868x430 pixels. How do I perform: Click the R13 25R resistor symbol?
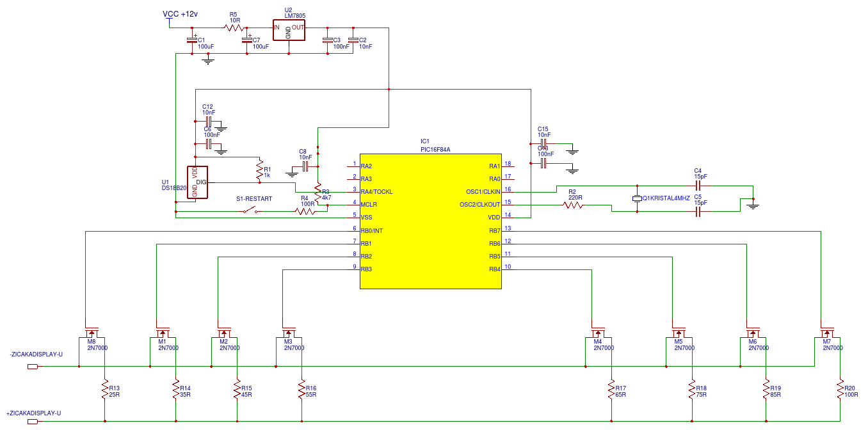(104, 390)
